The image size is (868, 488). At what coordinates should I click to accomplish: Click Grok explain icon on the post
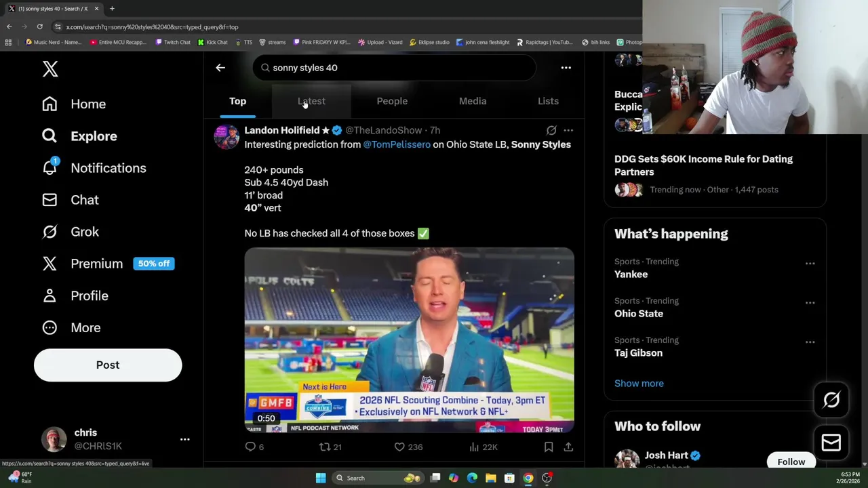(x=551, y=130)
